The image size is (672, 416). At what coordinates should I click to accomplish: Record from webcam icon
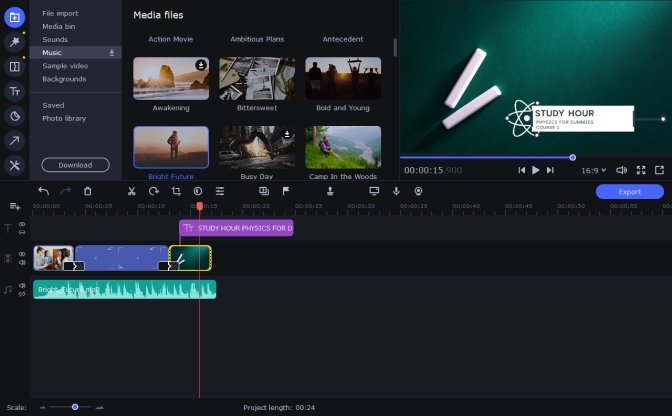[x=418, y=191]
